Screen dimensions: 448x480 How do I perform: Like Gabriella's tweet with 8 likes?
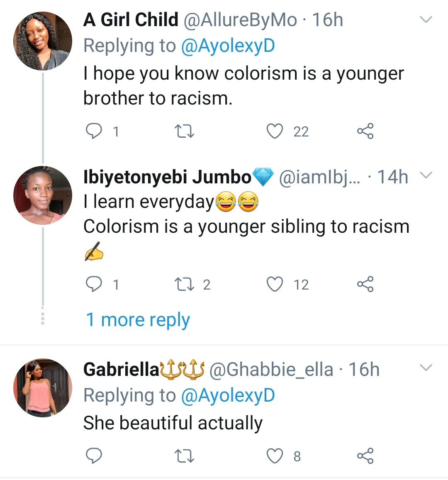click(275, 456)
